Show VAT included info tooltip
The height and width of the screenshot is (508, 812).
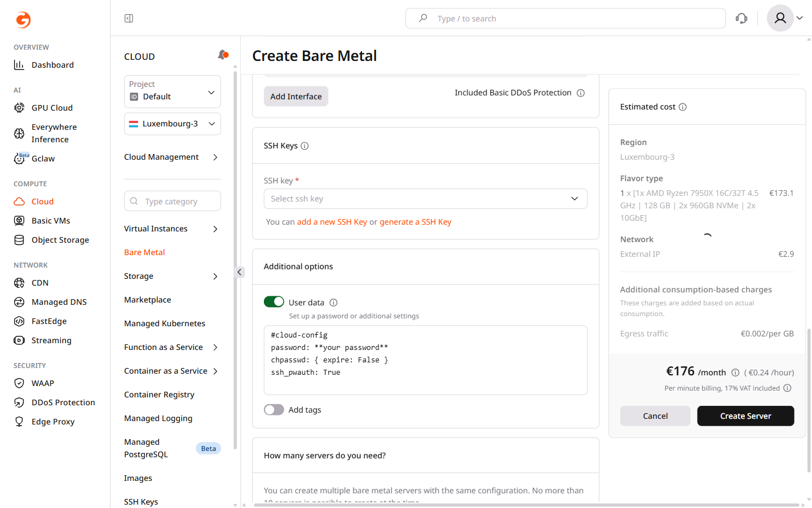pyautogui.click(x=788, y=388)
